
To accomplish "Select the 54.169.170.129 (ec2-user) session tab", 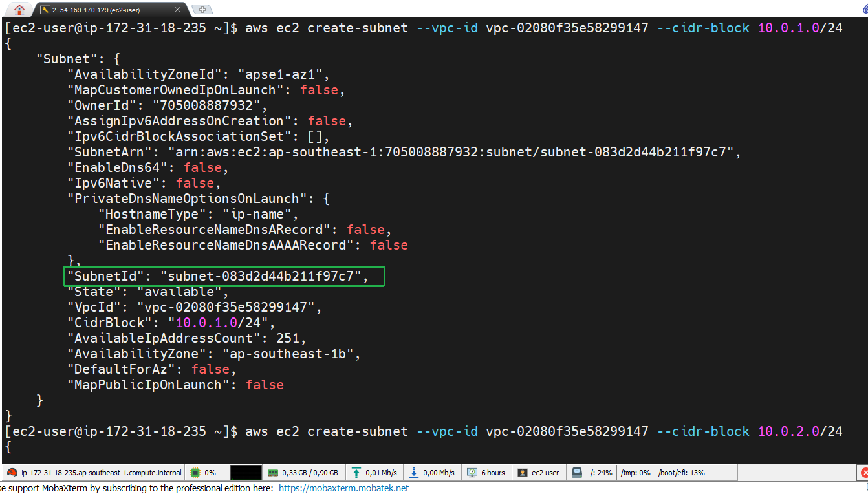I will [x=111, y=9].
